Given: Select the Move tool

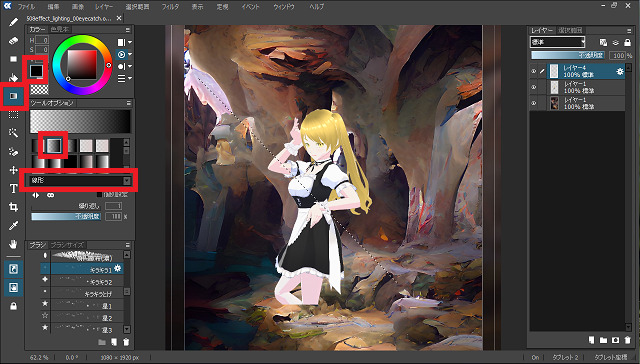Looking at the screenshot, I should click(x=13, y=170).
